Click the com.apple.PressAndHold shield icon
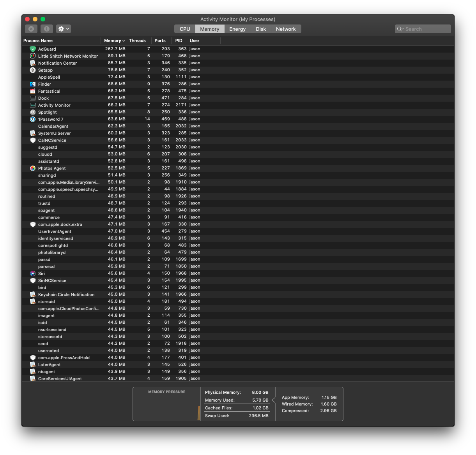 [33, 358]
